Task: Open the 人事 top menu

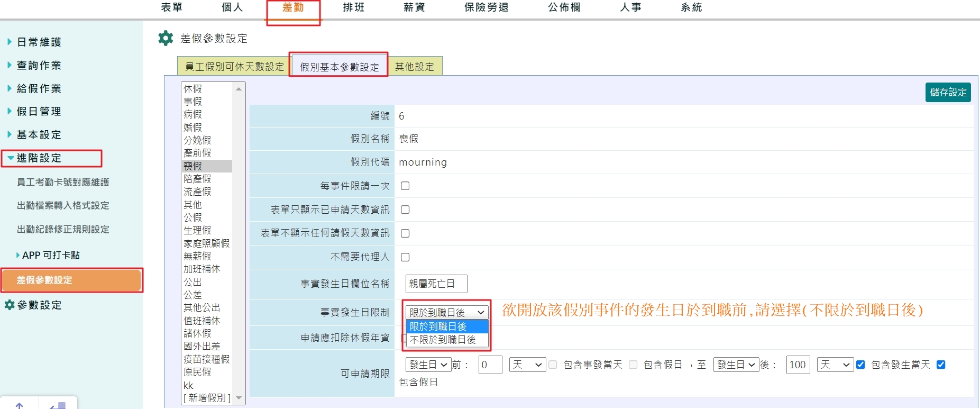Action: click(630, 7)
